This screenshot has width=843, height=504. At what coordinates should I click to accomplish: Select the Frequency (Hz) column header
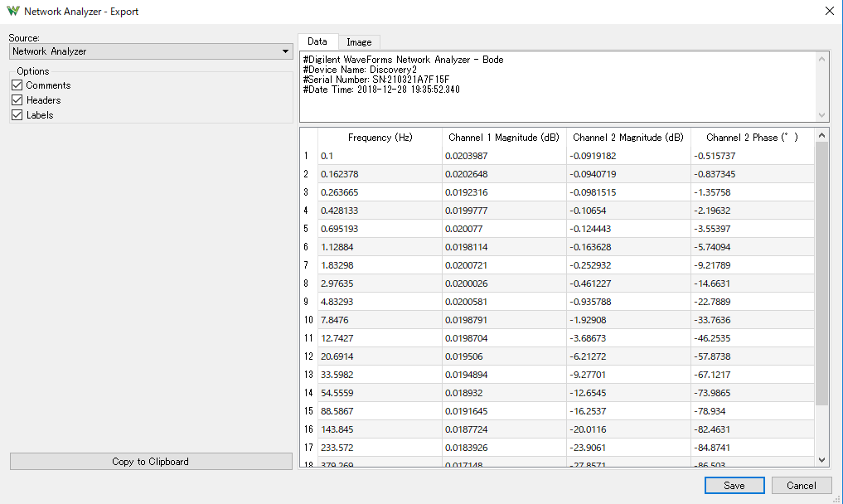[380, 138]
